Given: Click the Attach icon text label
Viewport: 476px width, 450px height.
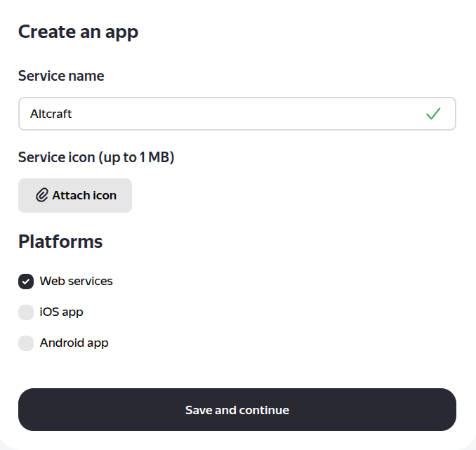Looking at the screenshot, I should (84, 195).
